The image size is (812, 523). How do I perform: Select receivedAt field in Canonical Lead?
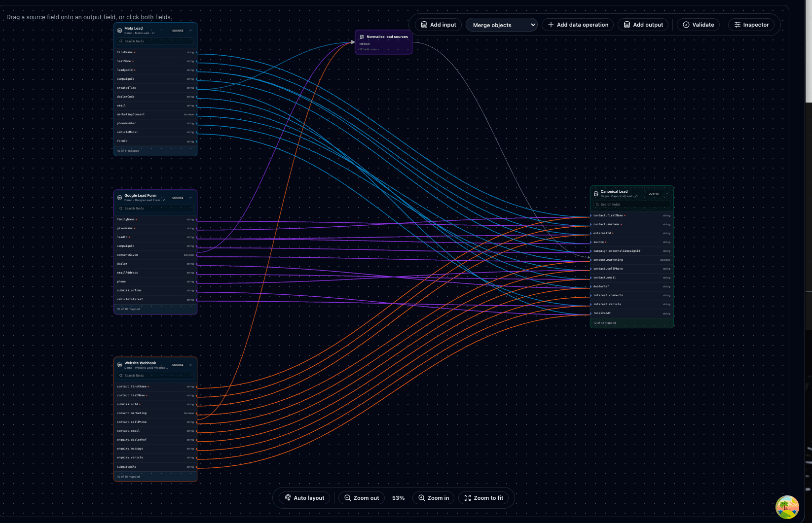pos(632,313)
